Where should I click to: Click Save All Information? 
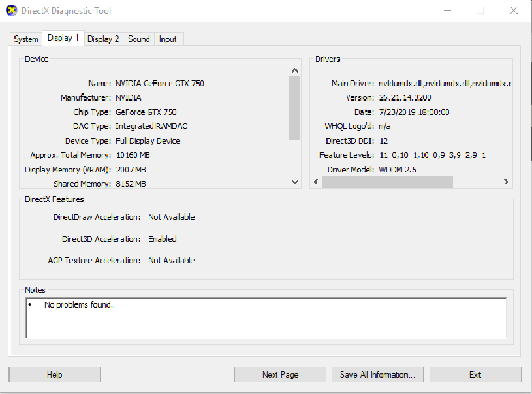pos(377,374)
